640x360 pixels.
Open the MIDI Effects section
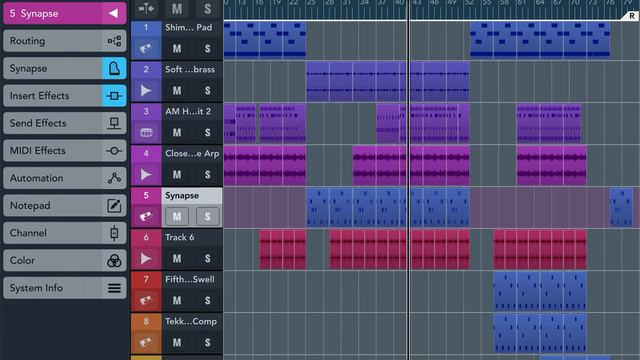click(64, 151)
